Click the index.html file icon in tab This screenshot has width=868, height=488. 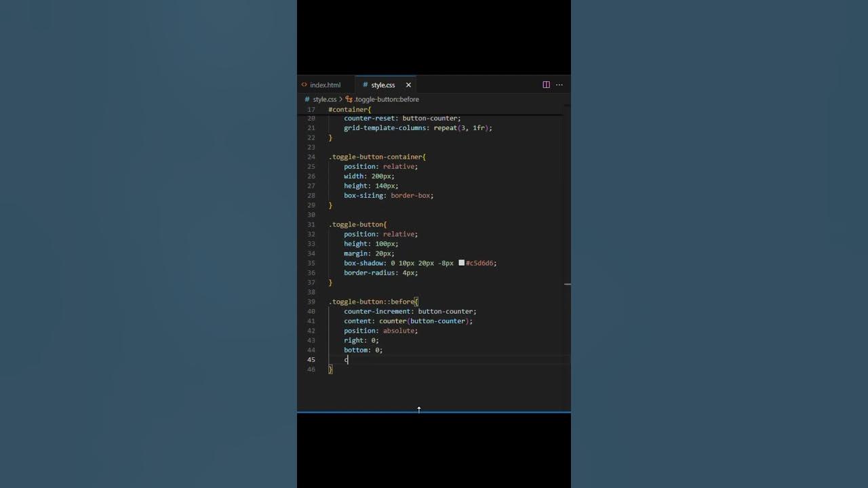pyautogui.click(x=304, y=85)
